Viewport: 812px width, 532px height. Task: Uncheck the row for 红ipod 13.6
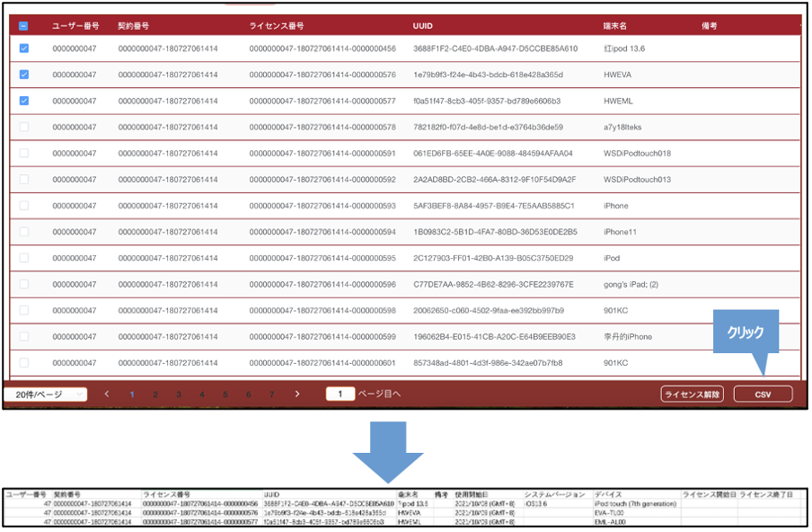23,49
